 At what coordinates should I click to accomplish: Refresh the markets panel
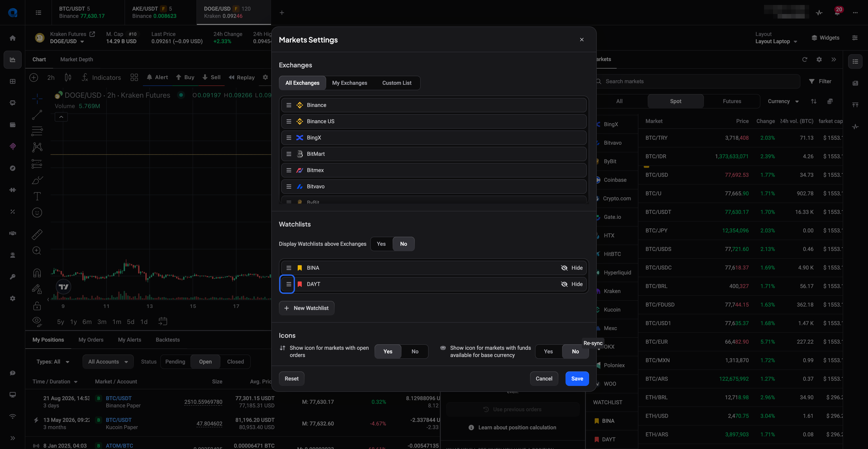pos(805,59)
